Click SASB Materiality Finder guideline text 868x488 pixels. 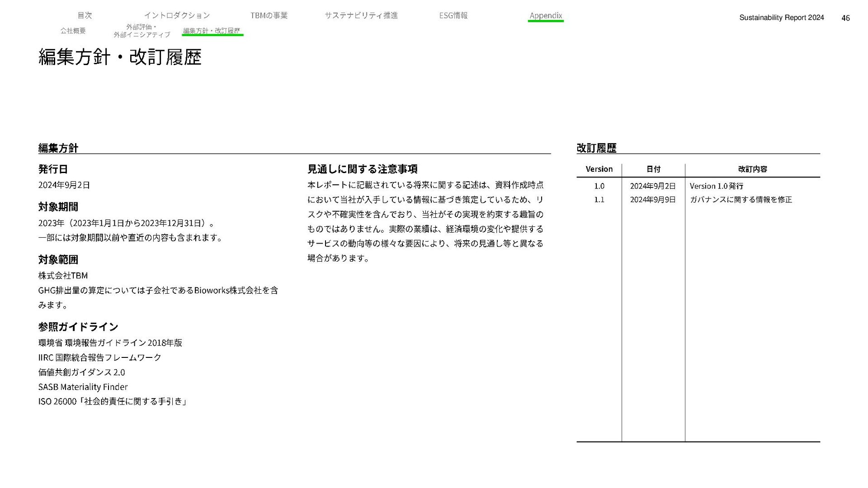point(83,387)
